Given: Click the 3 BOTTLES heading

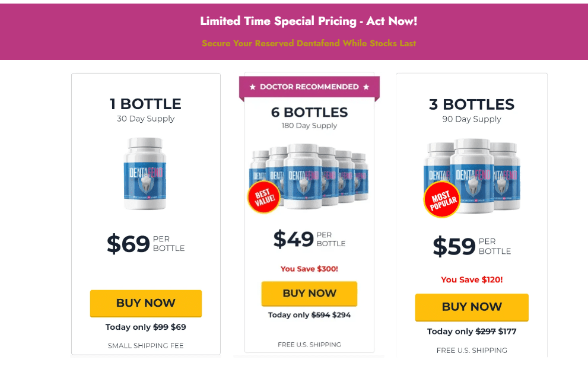Looking at the screenshot, I should [x=472, y=104].
